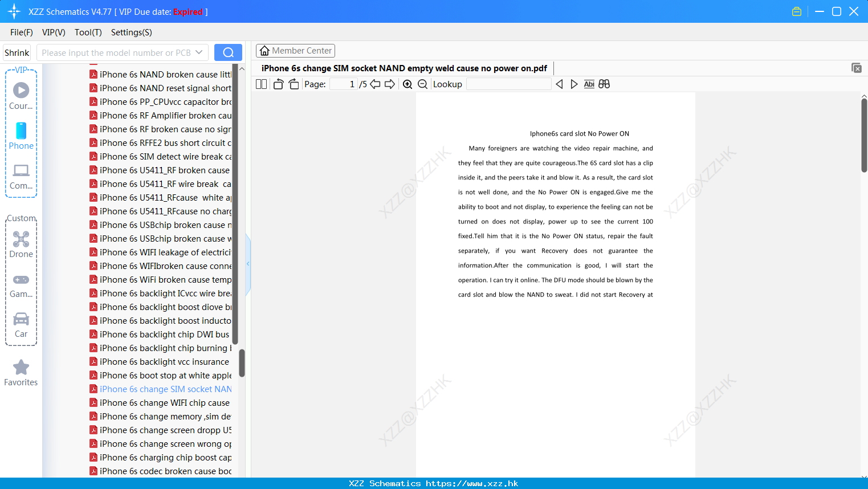The width and height of the screenshot is (868, 489).
Task: Open 'iPhone 6s backlight boost inducto' file
Action: coord(161,321)
